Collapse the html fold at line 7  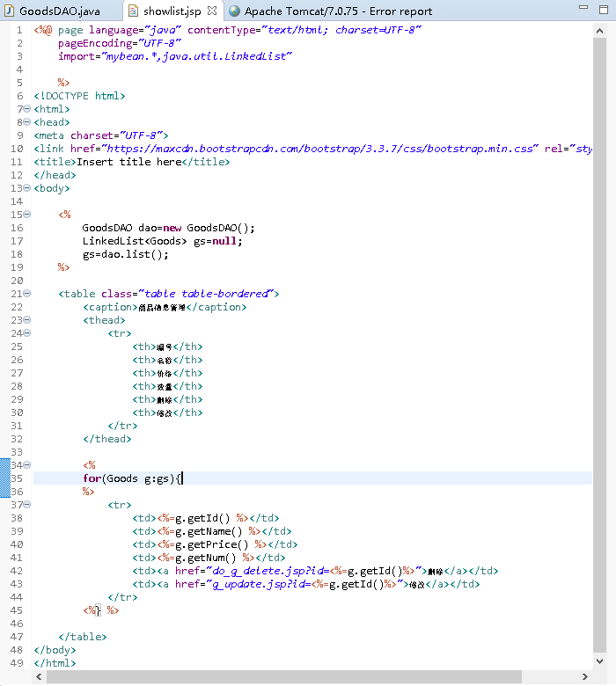[27, 108]
